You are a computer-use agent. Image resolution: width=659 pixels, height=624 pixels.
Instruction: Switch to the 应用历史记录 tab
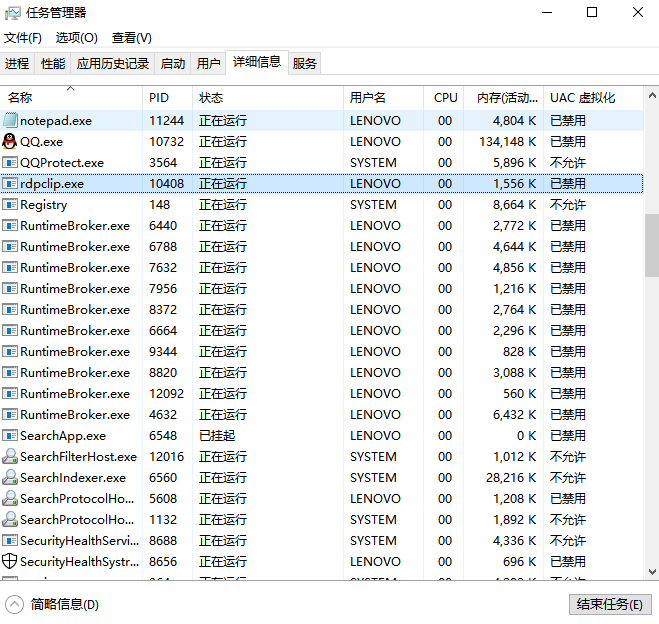pos(113,63)
